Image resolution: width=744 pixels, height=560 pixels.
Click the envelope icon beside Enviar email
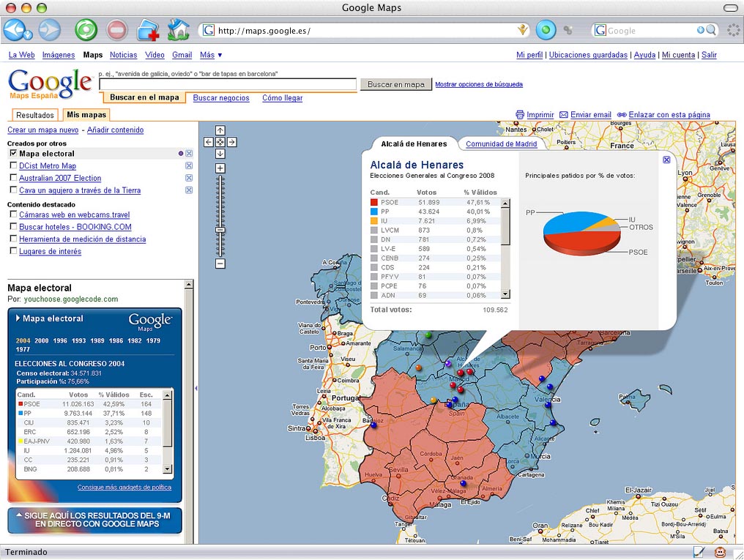(x=564, y=115)
